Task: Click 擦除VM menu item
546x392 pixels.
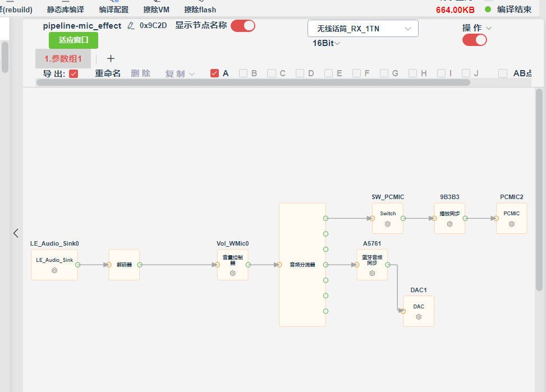Action: coord(157,10)
